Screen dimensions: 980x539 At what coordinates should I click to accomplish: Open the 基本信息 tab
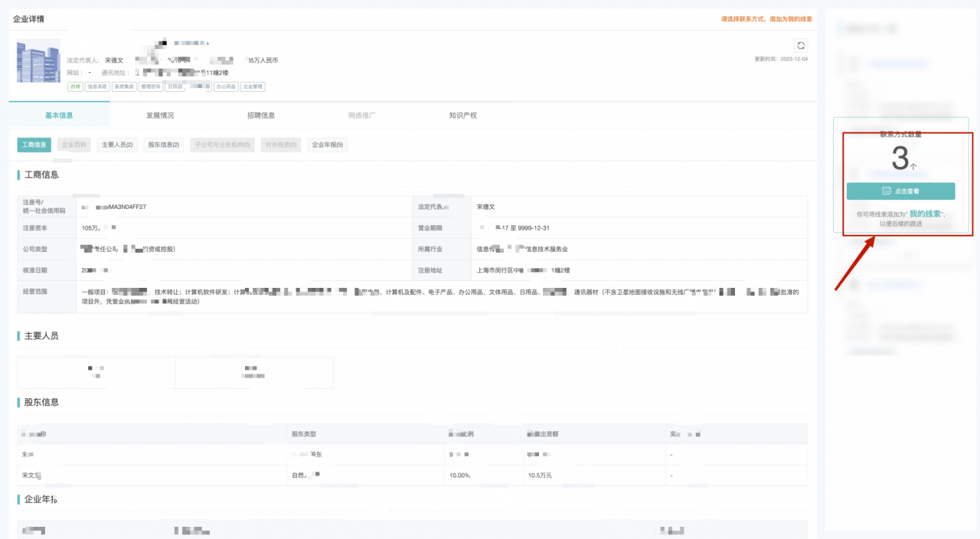click(59, 115)
